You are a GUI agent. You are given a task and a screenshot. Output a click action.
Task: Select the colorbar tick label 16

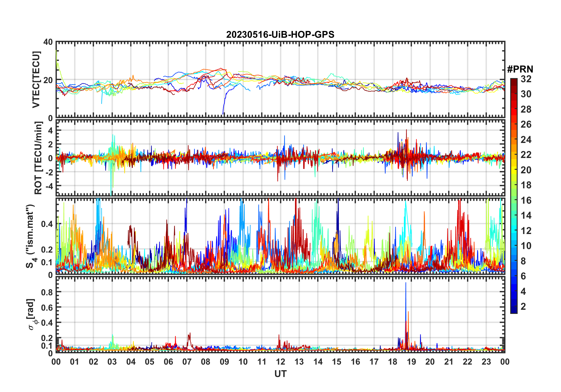pos(526,200)
